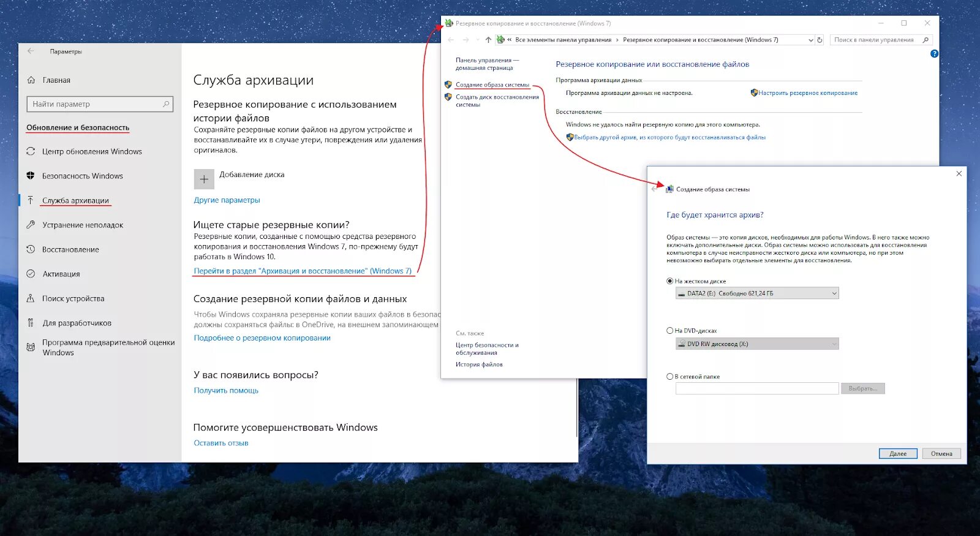Select the На DVD-дисках radio option
This screenshot has width=980, height=536.
[669, 330]
